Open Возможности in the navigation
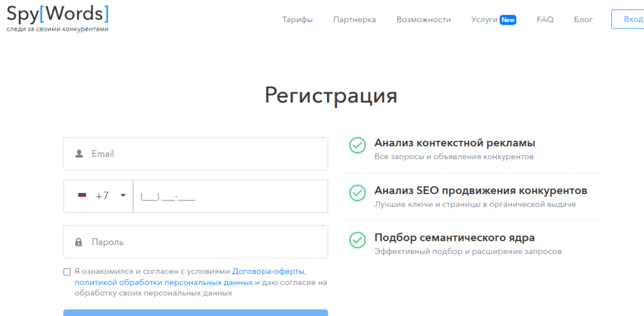The image size is (644, 316). [423, 19]
